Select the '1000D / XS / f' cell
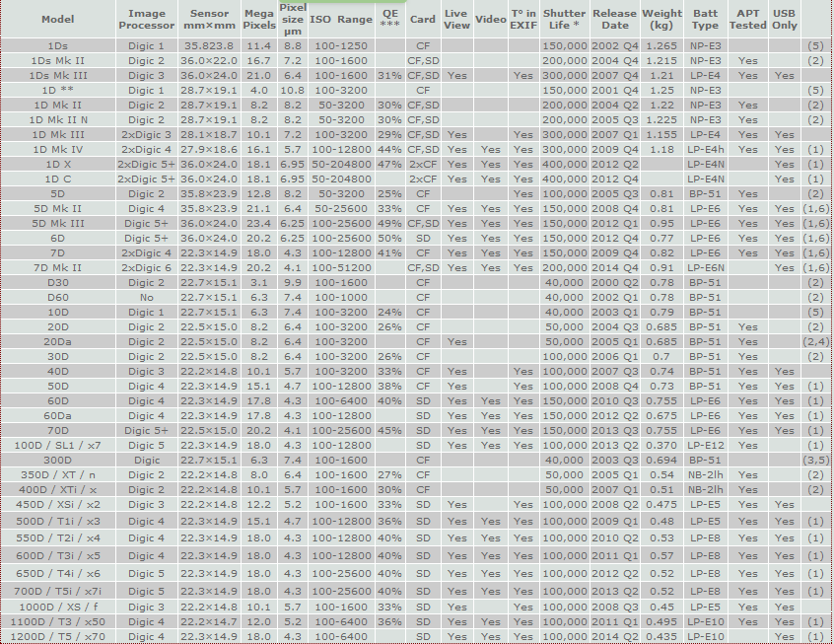 pos(57,608)
